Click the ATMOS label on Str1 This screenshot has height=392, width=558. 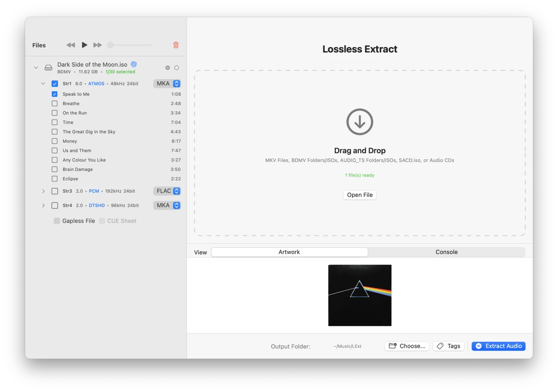coord(96,84)
